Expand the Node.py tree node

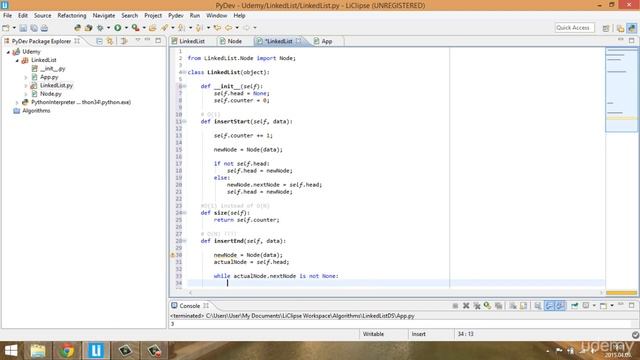[26, 94]
